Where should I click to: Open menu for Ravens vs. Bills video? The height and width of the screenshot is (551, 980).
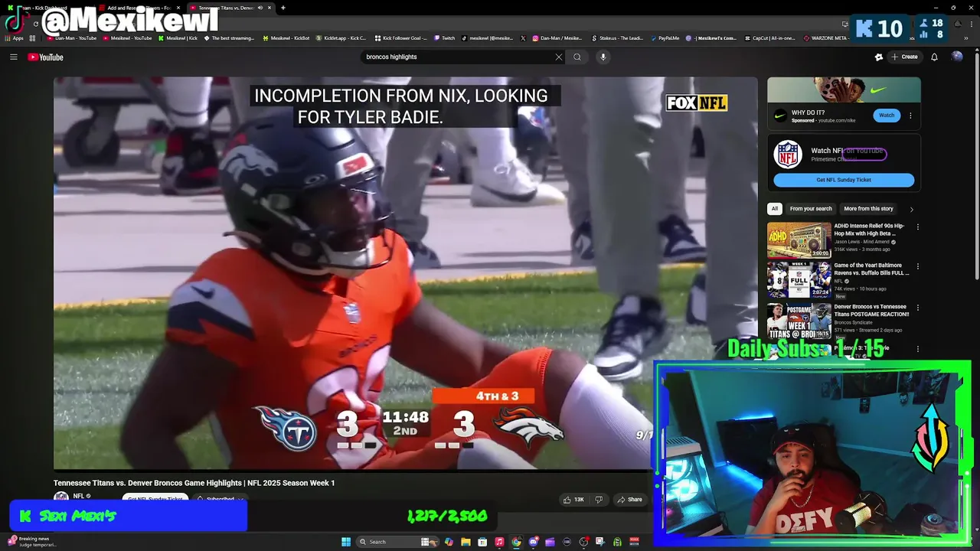(917, 267)
